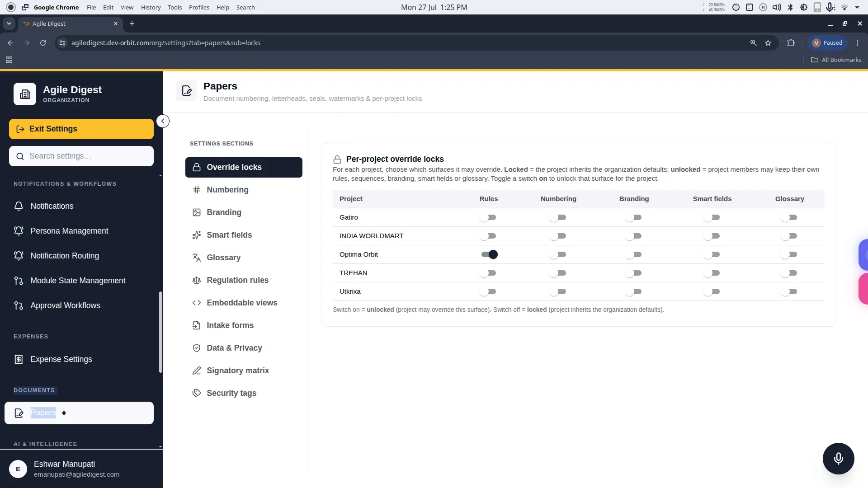
Task: Click the bell icon beside Notifications
Action: click(19, 206)
